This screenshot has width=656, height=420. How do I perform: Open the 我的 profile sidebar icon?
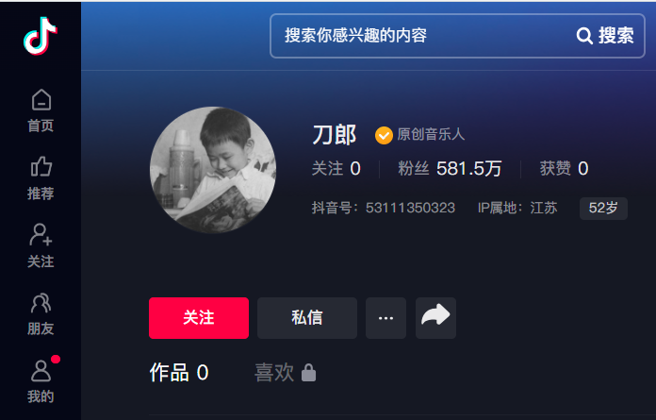[x=41, y=382]
